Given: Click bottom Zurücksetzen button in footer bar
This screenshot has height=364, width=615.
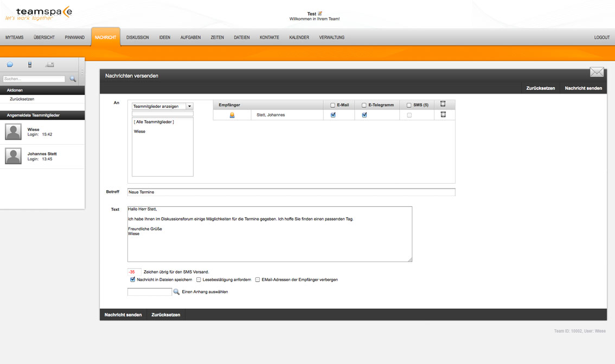Looking at the screenshot, I should point(166,315).
